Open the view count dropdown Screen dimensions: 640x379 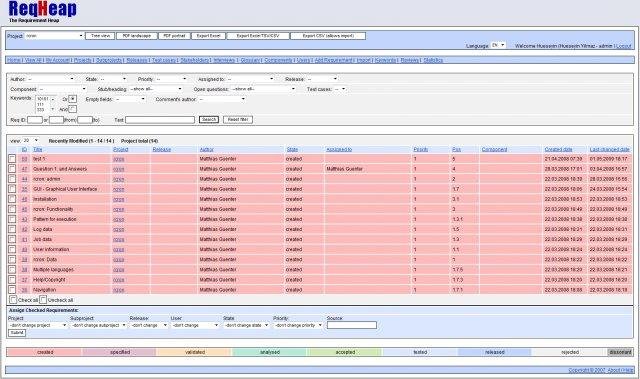coord(31,140)
